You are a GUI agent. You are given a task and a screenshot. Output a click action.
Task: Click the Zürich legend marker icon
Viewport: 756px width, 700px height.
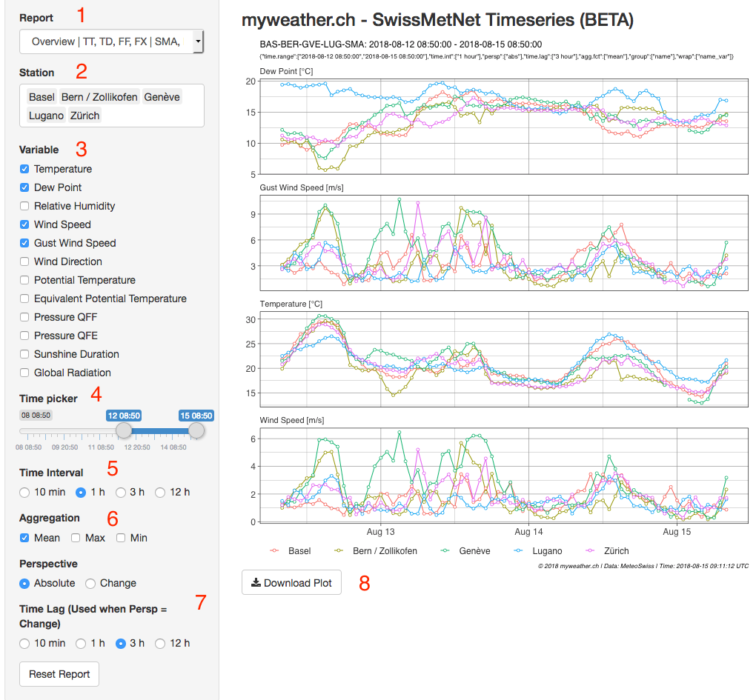tap(591, 551)
